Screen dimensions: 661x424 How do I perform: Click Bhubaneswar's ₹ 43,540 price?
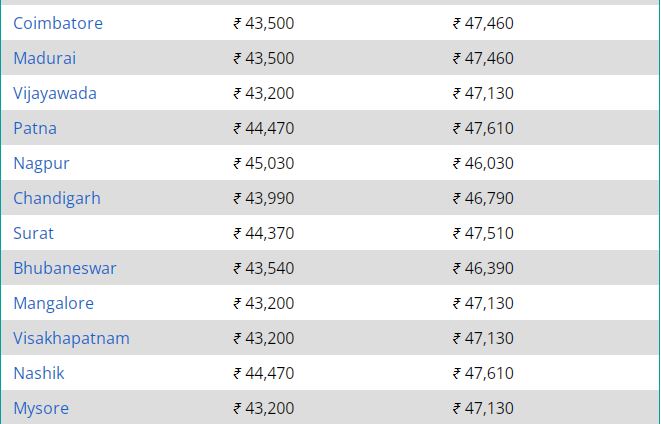click(264, 268)
